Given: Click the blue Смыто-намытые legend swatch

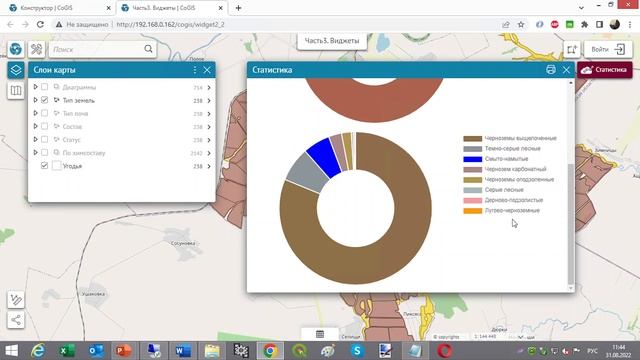Looking at the screenshot, I should pos(472,159).
